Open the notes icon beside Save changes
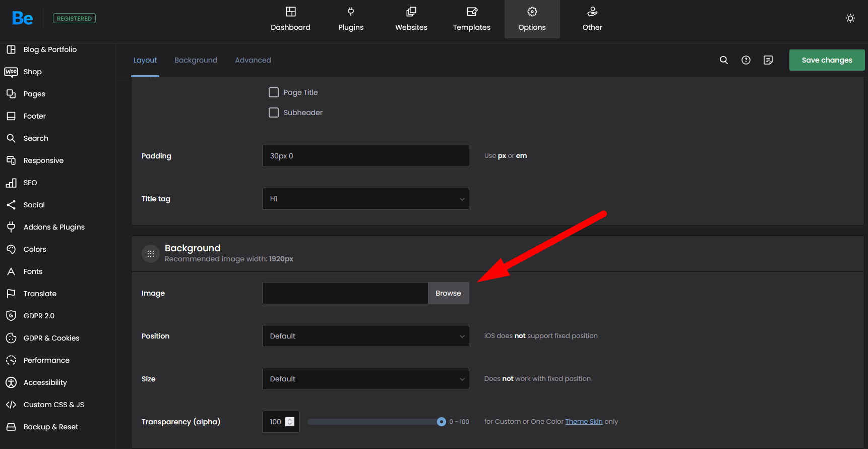The image size is (868, 449). click(x=768, y=60)
